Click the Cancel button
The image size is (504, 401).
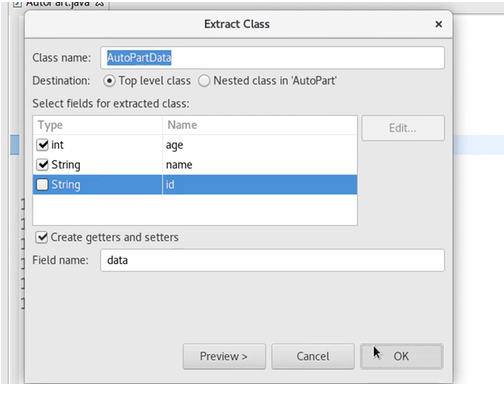pos(313,356)
